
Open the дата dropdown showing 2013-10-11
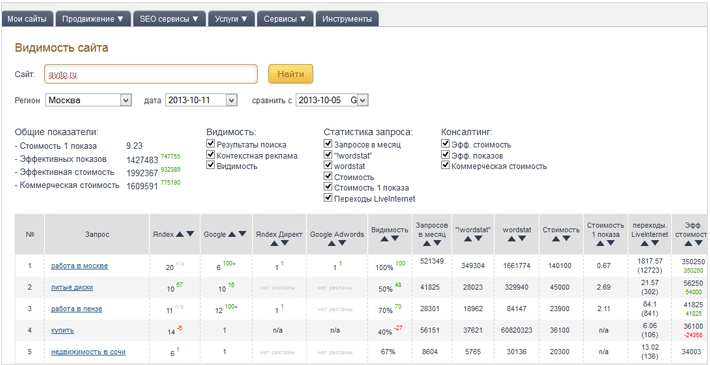201,100
